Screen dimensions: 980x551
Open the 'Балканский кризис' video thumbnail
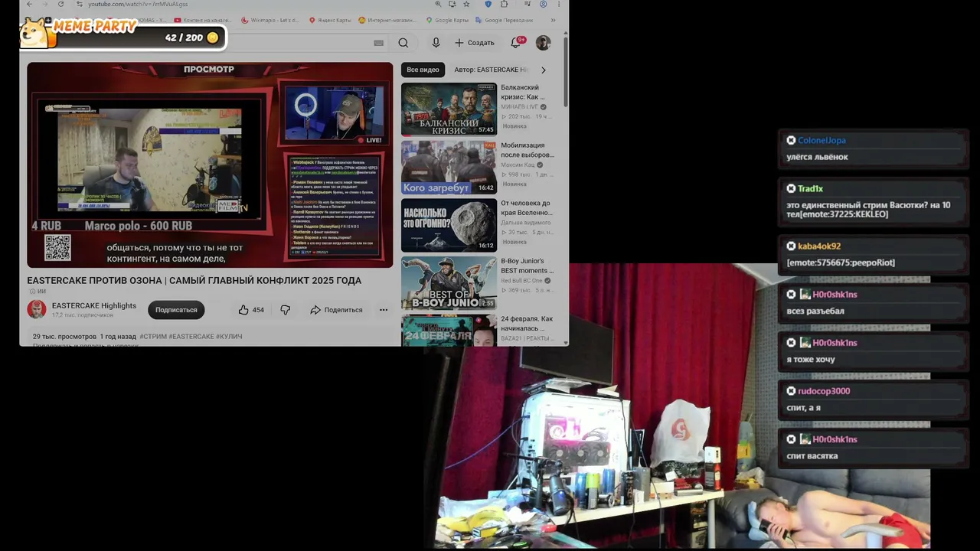tap(449, 109)
